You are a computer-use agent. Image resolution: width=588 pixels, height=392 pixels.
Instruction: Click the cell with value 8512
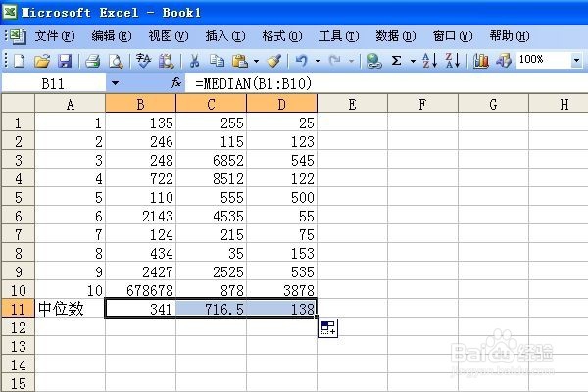pos(211,178)
